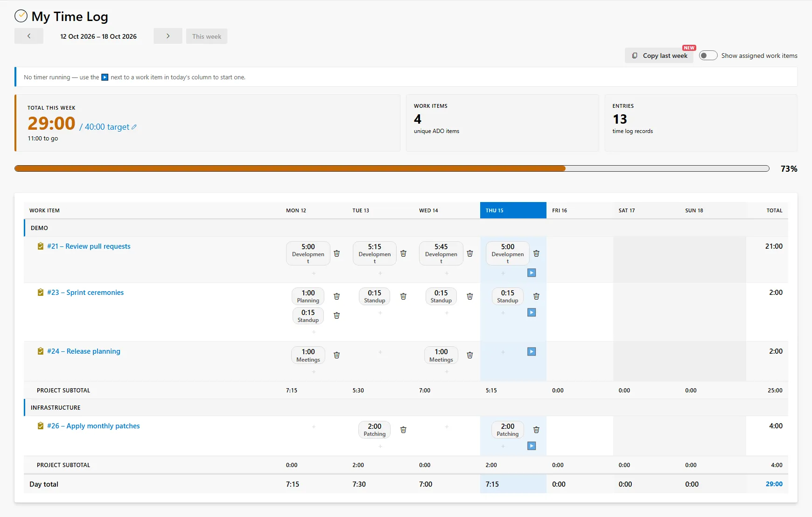Delete Monday 0:15 Standup entry
812x517 pixels.
coord(336,316)
